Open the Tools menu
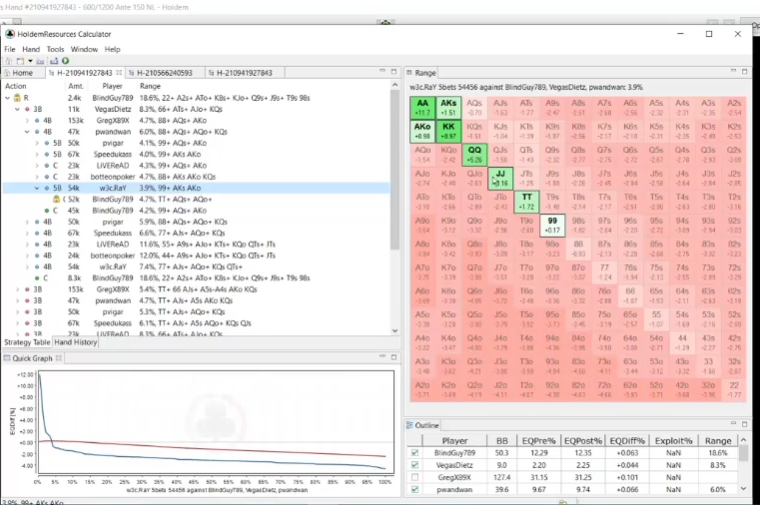 pyautogui.click(x=55, y=49)
